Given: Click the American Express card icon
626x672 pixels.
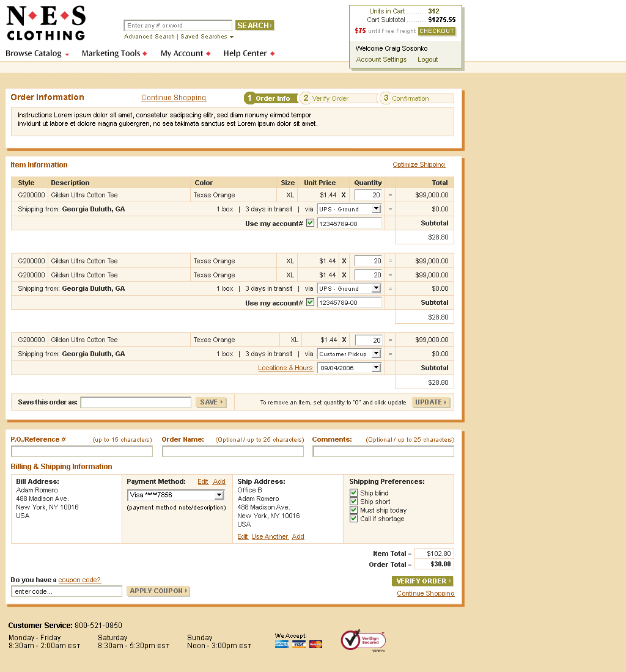Looking at the screenshot, I should (x=281, y=645).
